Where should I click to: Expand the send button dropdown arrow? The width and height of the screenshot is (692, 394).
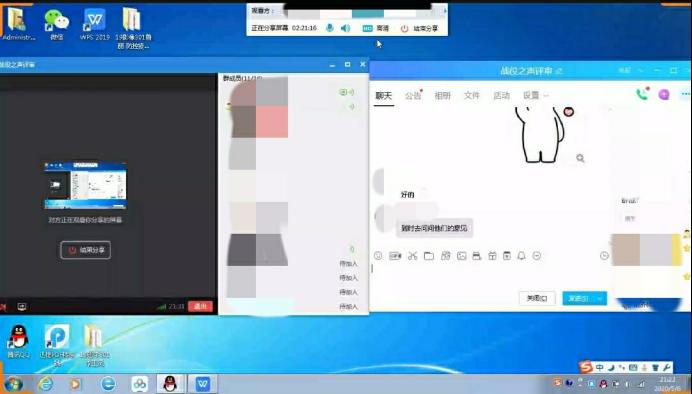click(x=600, y=299)
